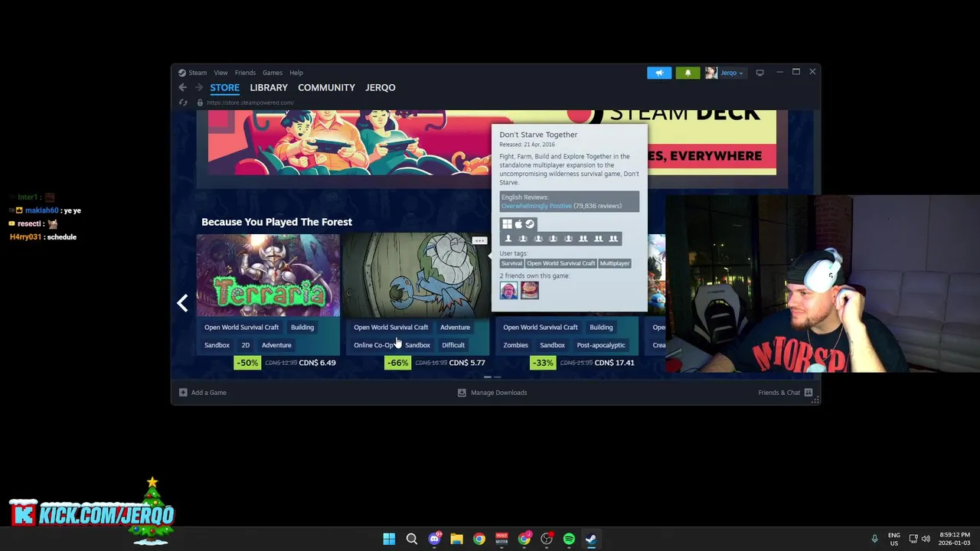Screen dimensions: 980x551
Task: Click the previous carousel arrow by Terraria
Action: point(182,303)
